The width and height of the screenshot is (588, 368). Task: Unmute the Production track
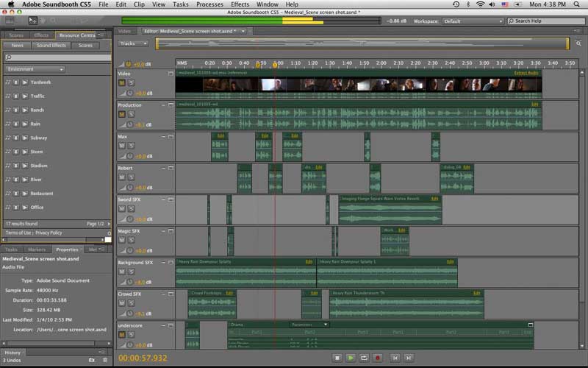pos(122,114)
